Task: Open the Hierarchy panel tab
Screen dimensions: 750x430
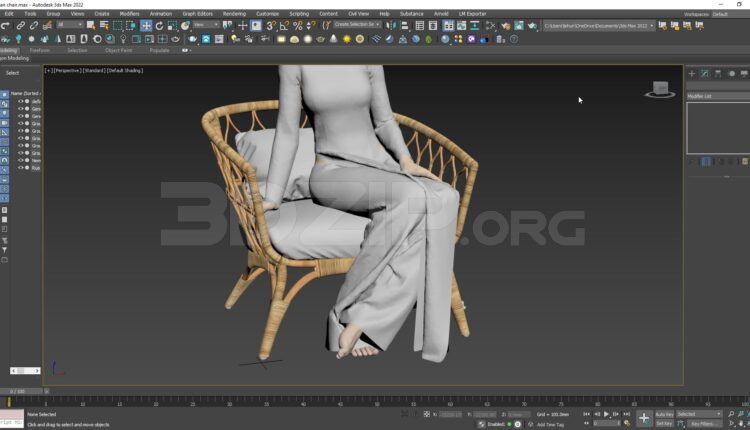Action: point(718,73)
